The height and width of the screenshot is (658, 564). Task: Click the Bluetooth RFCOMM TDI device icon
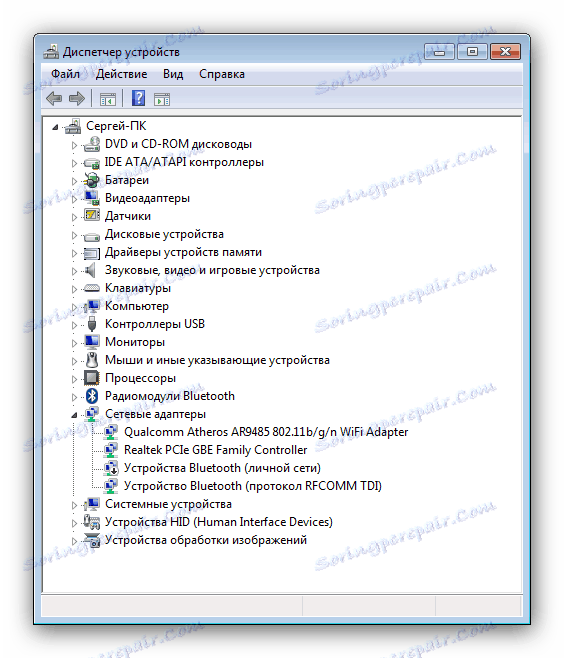tap(111, 486)
